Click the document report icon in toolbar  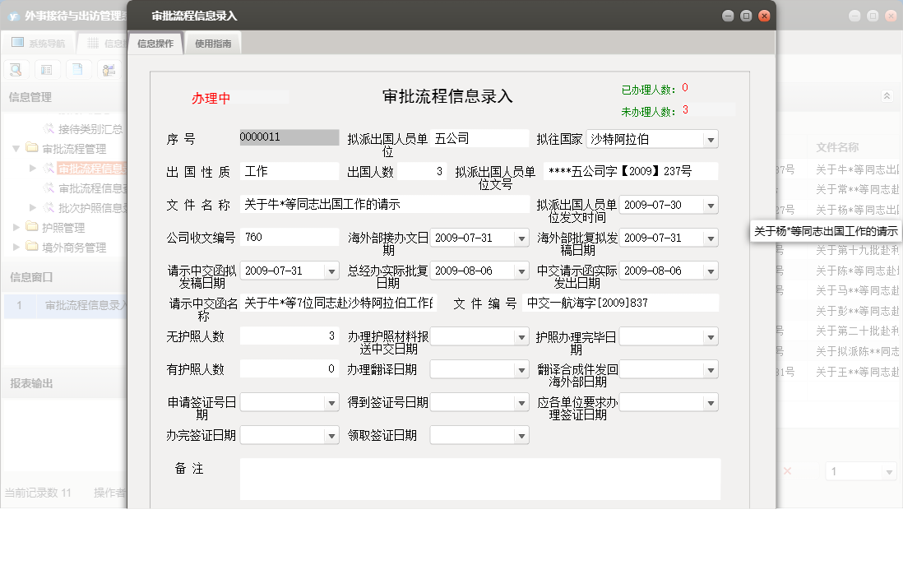click(76, 69)
